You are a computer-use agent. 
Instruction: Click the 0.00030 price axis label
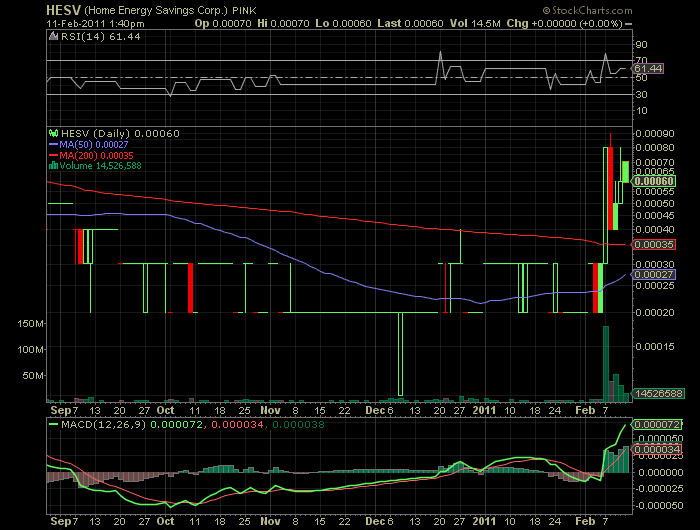(x=655, y=264)
